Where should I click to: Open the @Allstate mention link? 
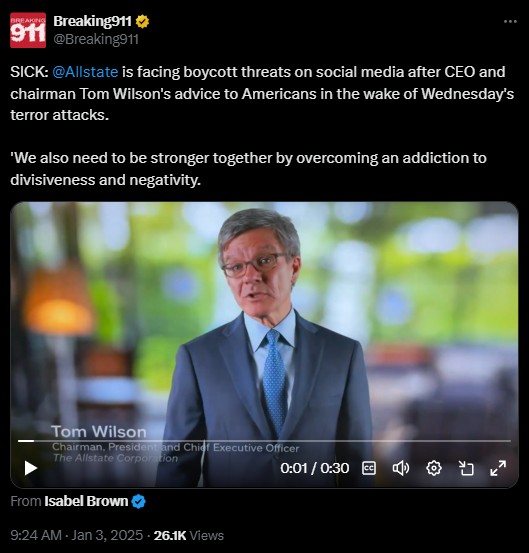click(85, 72)
